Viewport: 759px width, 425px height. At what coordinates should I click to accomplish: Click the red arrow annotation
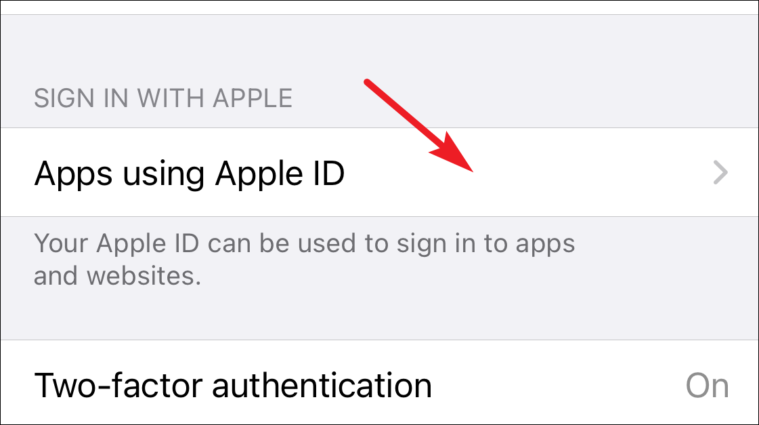pos(418,125)
